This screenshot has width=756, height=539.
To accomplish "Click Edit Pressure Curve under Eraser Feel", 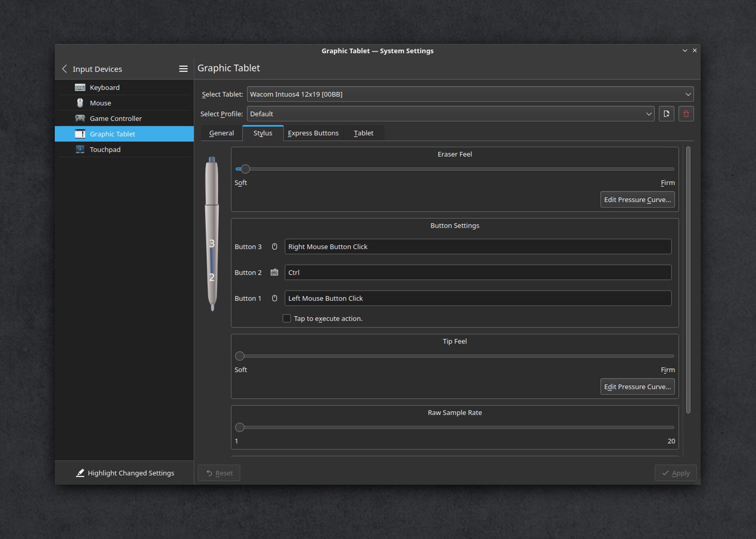I will click(x=637, y=200).
